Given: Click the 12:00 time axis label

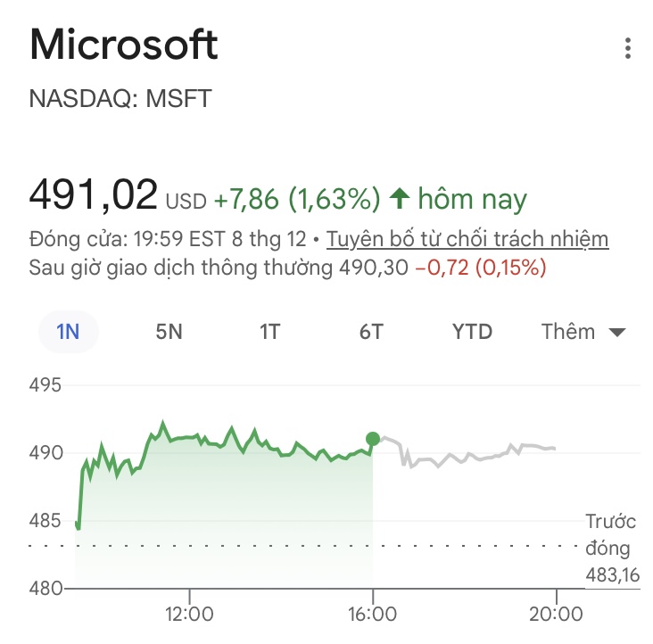Looking at the screenshot, I should (x=189, y=615).
